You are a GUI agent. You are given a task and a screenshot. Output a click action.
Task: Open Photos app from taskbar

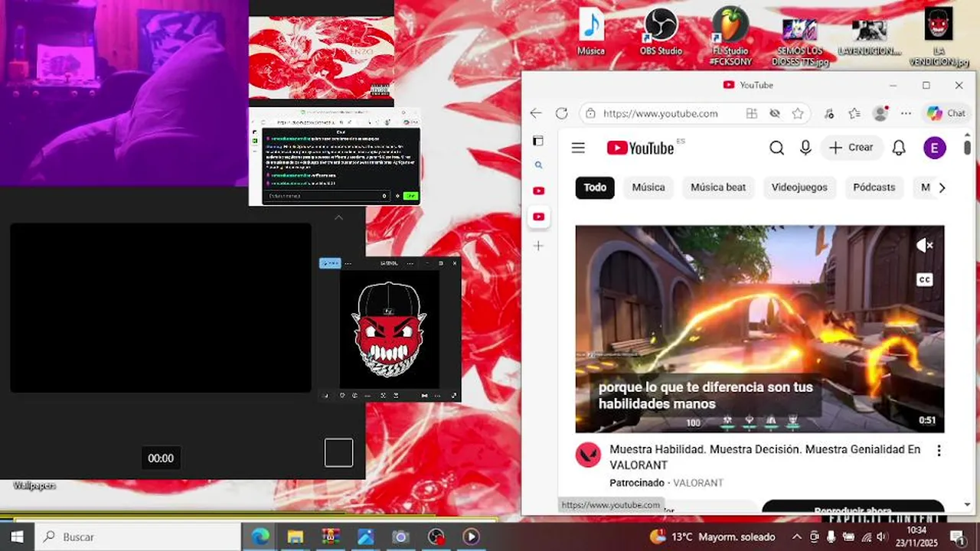point(366,537)
